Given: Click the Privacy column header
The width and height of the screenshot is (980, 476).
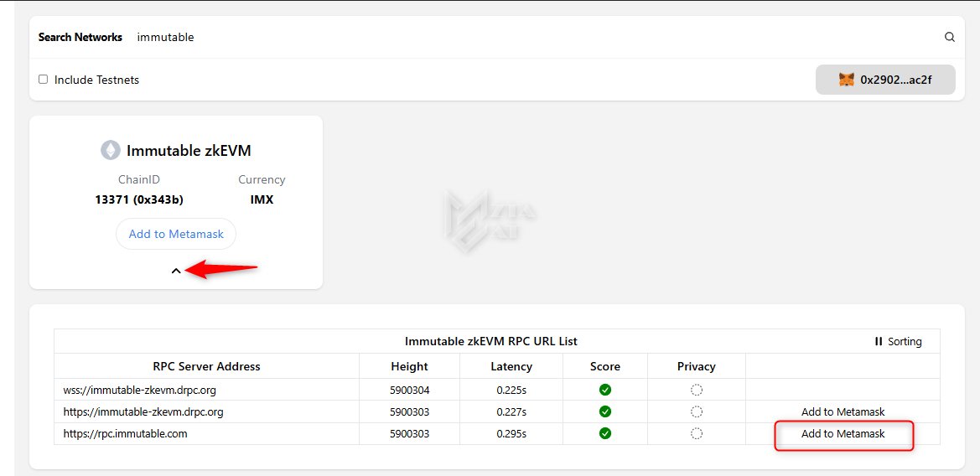Looking at the screenshot, I should point(697,366).
